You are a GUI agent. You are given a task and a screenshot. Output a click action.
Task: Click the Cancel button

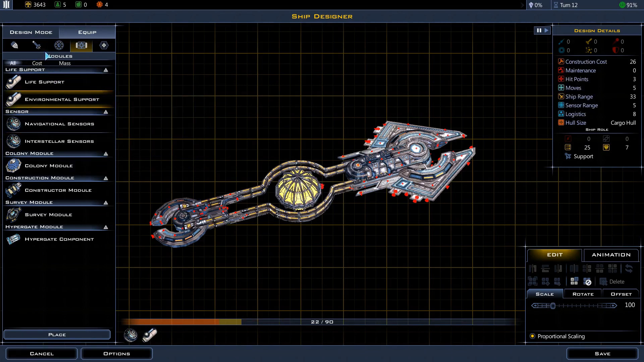click(x=41, y=353)
